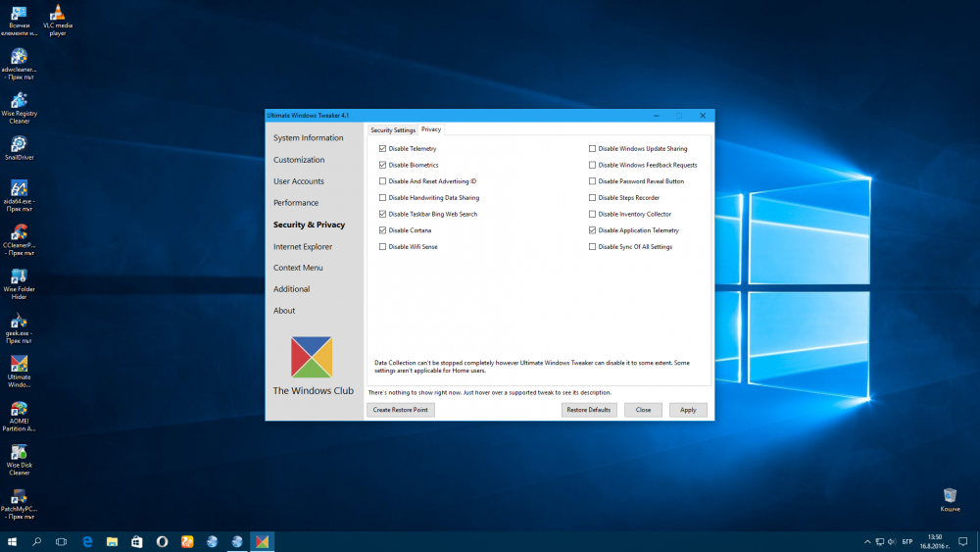Screen dimensions: 980x552
Task: Click Restore Defaults button
Action: (x=589, y=410)
